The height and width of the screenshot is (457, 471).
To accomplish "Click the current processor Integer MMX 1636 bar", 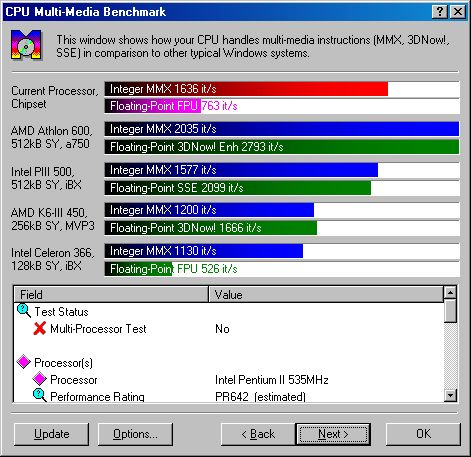I will click(246, 89).
